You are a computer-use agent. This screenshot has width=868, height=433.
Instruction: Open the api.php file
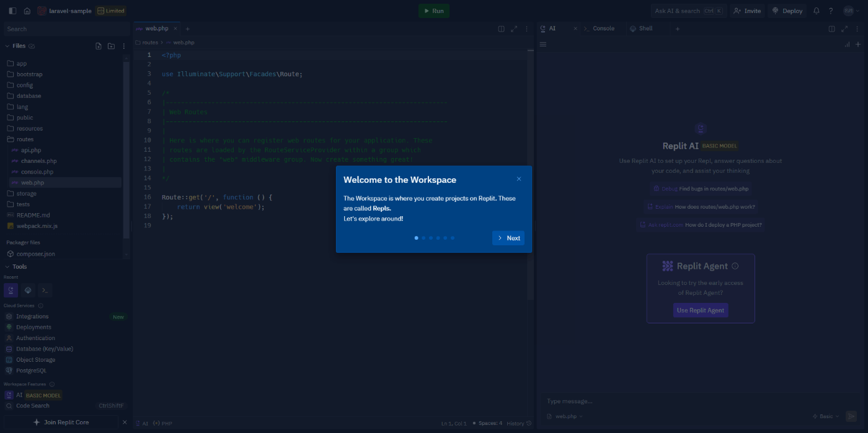65,150
